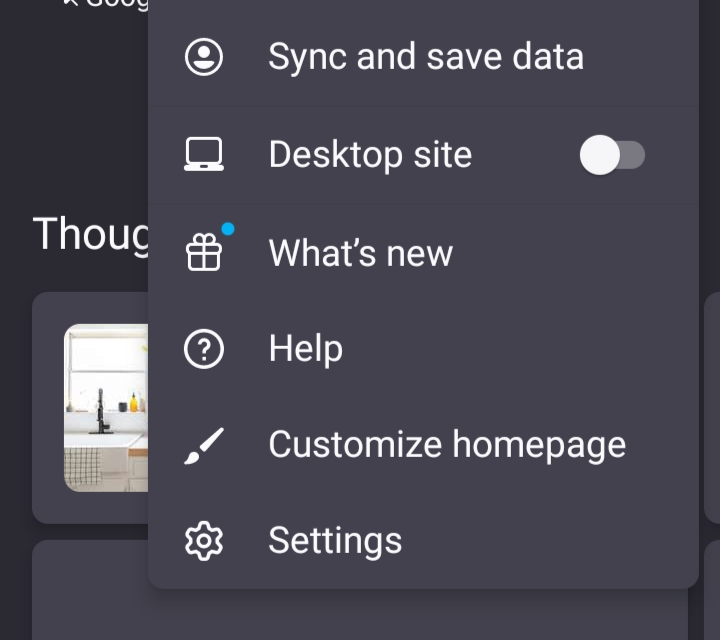Go to Settings from the menu

pyautogui.click(x=335, y=541)
